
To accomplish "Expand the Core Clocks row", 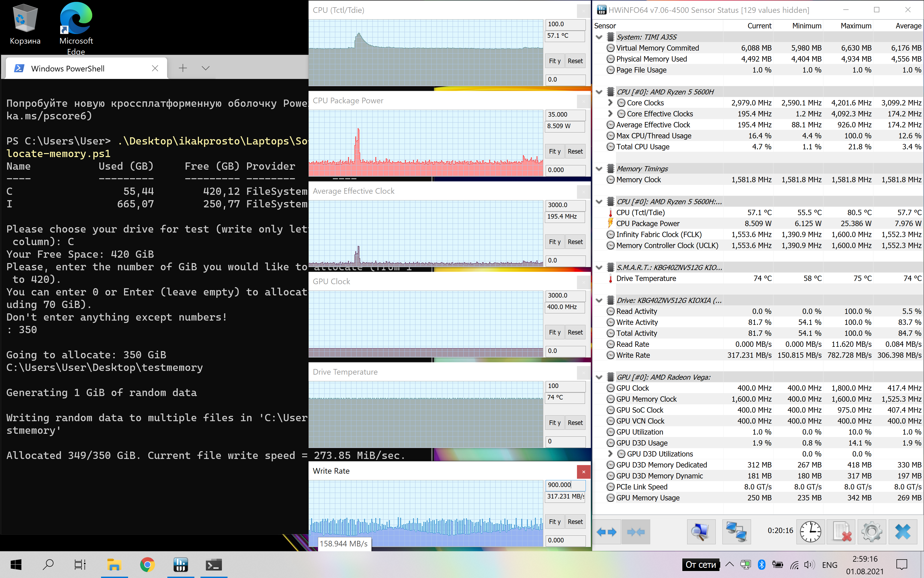I will pyautogui.click(x=610, y=102).
